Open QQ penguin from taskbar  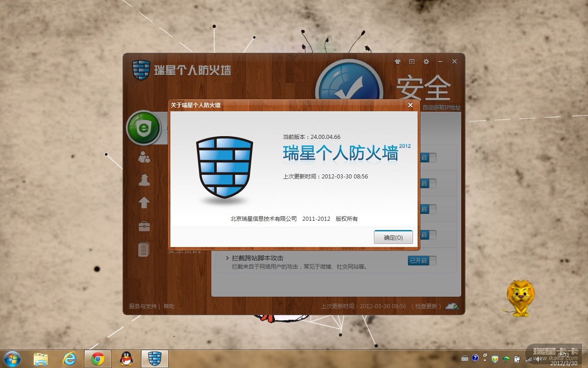126,359
